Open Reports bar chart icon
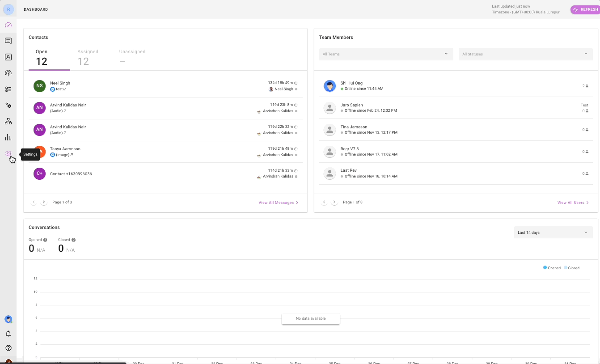The width and height of the screenshot is (600, 364). tap(8, 138)
